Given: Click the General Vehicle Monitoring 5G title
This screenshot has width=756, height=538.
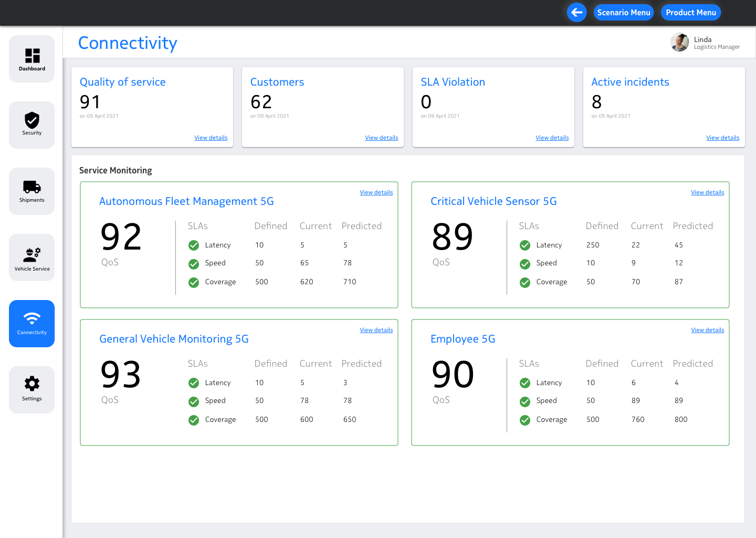Looking at the screenshot, I should pyautogui.click(x=174, y=339).
